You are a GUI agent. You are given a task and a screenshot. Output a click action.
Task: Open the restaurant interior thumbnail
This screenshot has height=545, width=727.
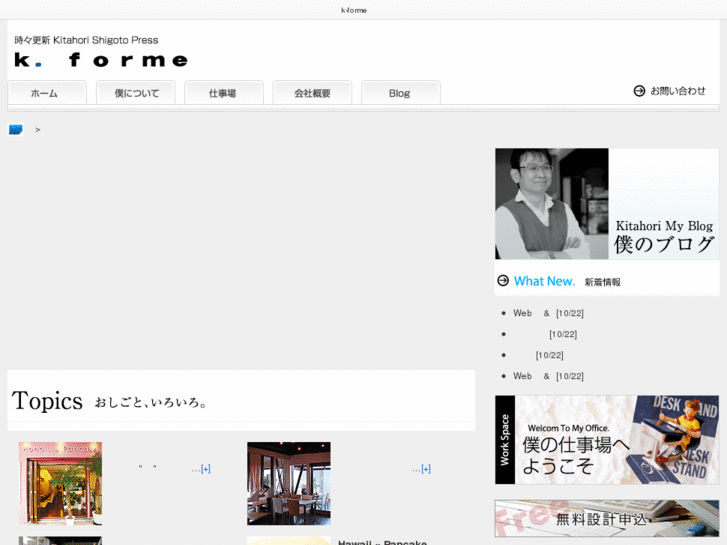pyautogui.click(x=289, y=483)
